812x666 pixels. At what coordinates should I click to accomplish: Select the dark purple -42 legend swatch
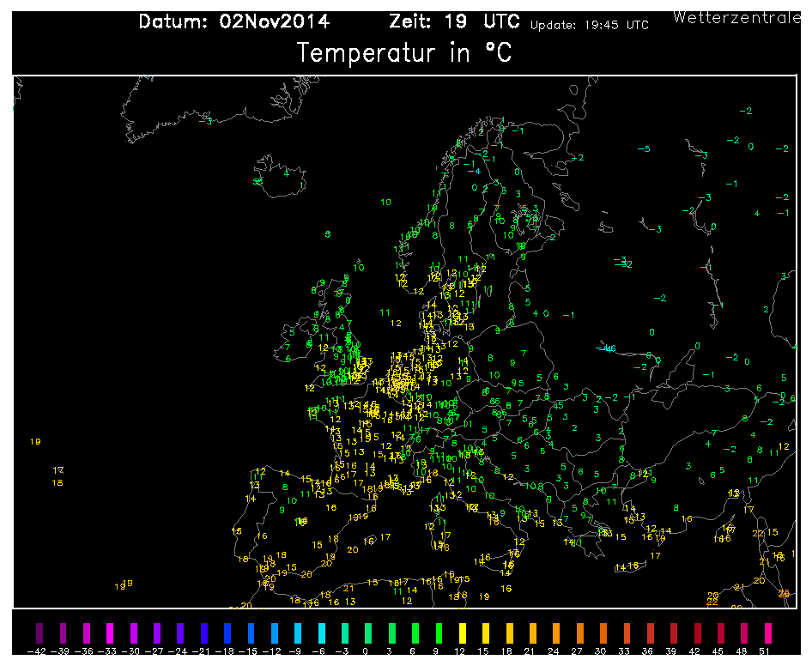37,634
